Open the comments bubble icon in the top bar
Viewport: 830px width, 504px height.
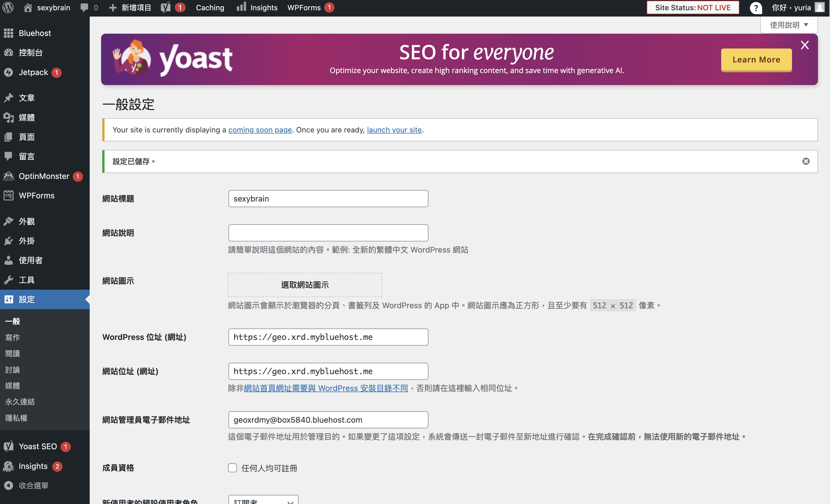(x=85, y=7)
